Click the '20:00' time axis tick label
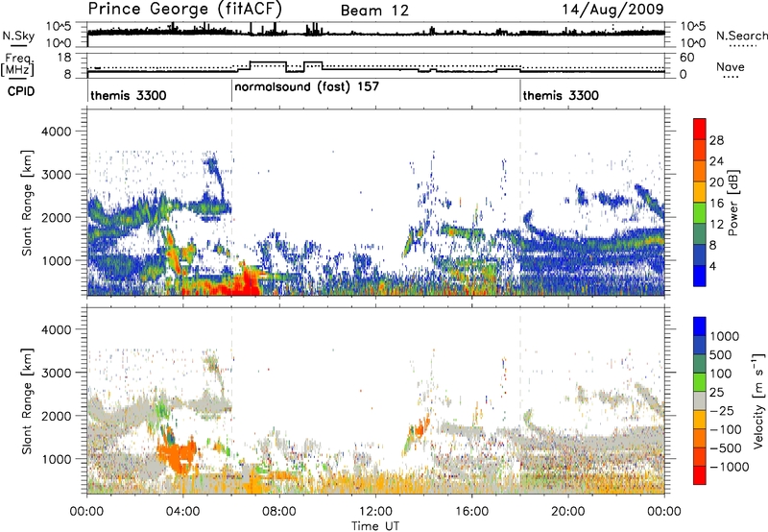Screen dimensions: 768x532 [x=567, y=512]
